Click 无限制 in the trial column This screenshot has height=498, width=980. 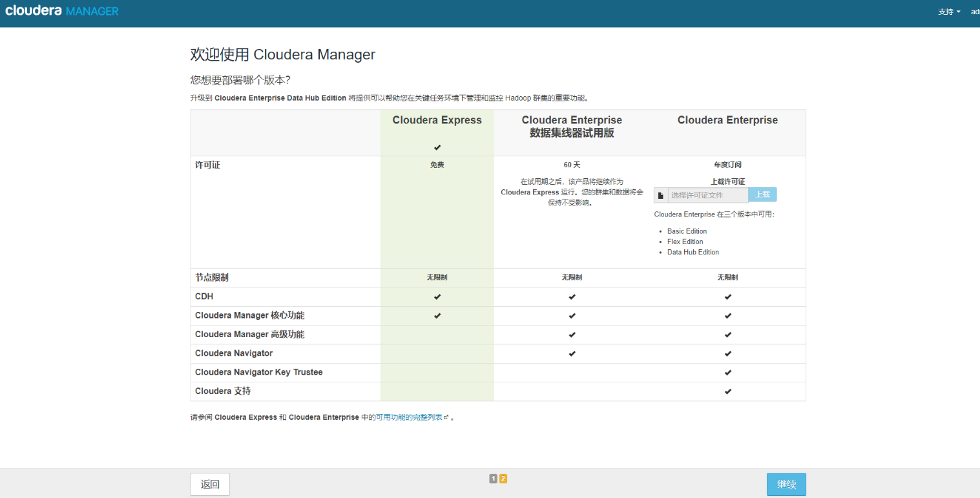point(572,277)
